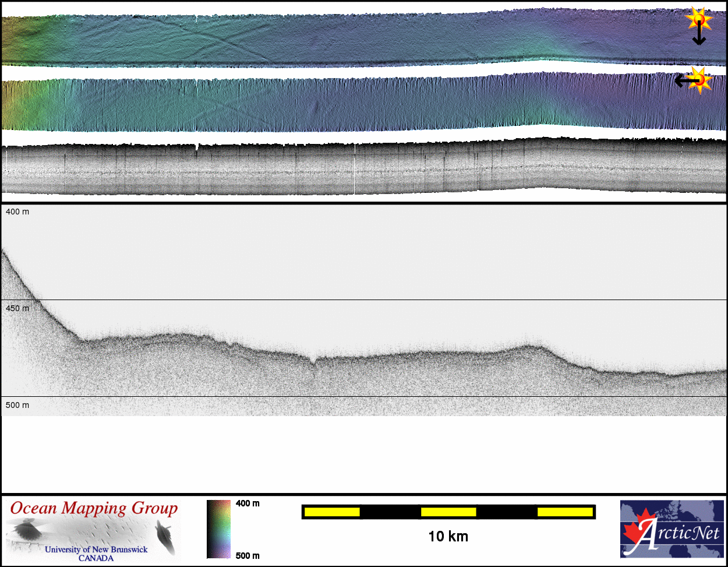The width and height of the screenshot is (728, 567).
Task: Click the 10 km scale label
Action: [448, 536]
